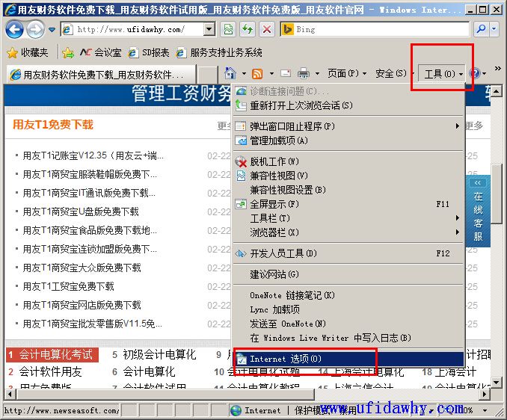Open Favorites via the star 收藏夹 button

[x=28, y=52]
